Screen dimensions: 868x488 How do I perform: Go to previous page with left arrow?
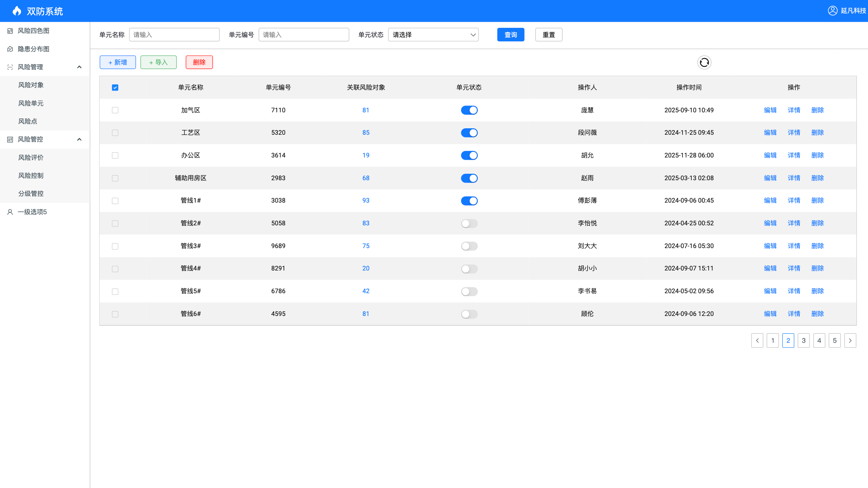(x=757, y=340)
